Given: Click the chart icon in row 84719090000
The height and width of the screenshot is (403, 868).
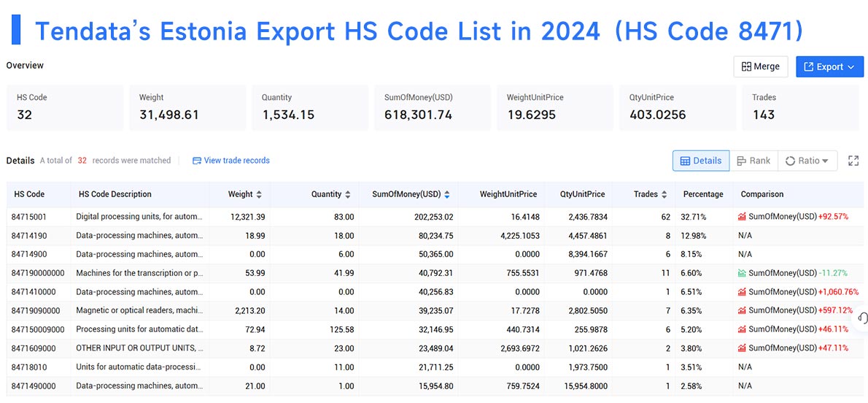Looking at the screenshot, I should tap(742, 311).
